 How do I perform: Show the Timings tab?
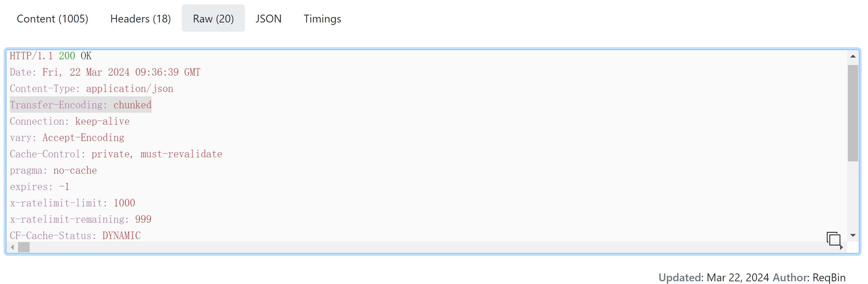tap(322, 18)
